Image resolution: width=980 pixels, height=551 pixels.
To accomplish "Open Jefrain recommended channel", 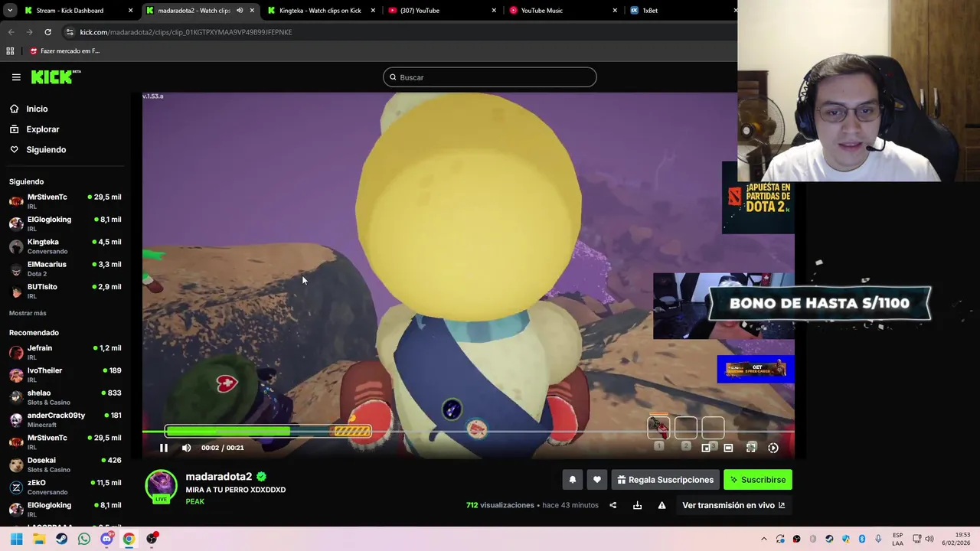I will (64, 352).
